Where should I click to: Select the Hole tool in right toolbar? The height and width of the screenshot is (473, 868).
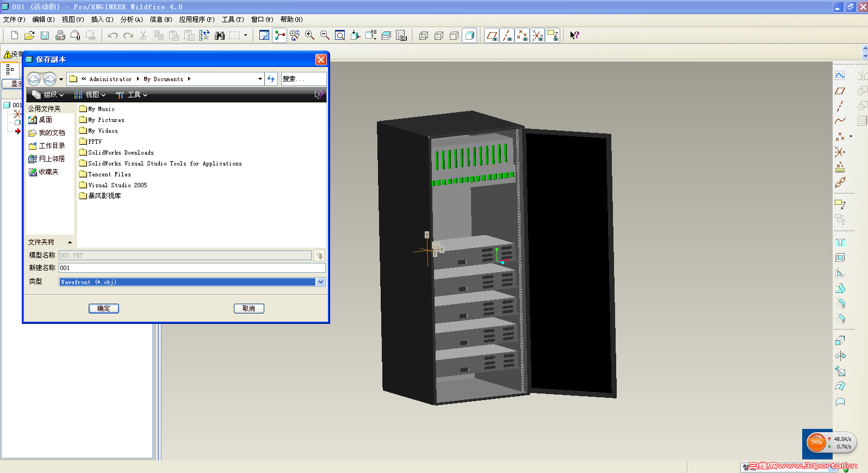tap(840, 242)
